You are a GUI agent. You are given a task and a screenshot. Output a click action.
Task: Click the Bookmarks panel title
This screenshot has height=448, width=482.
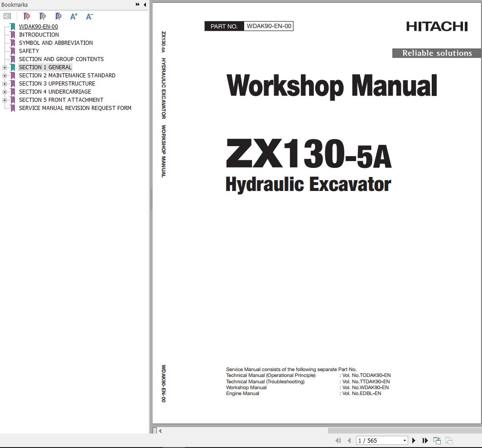14,5
